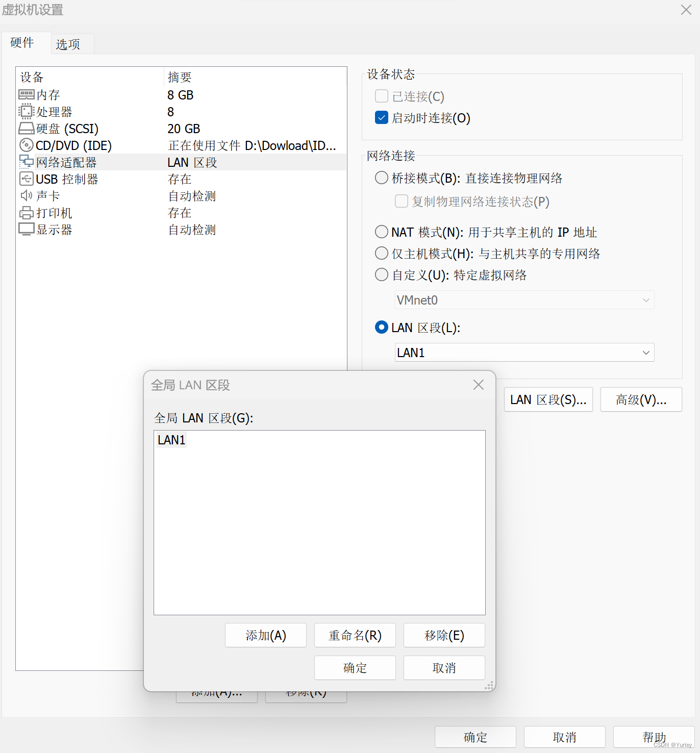Click the network adapter (网络适配器) icon

point(27,162)
